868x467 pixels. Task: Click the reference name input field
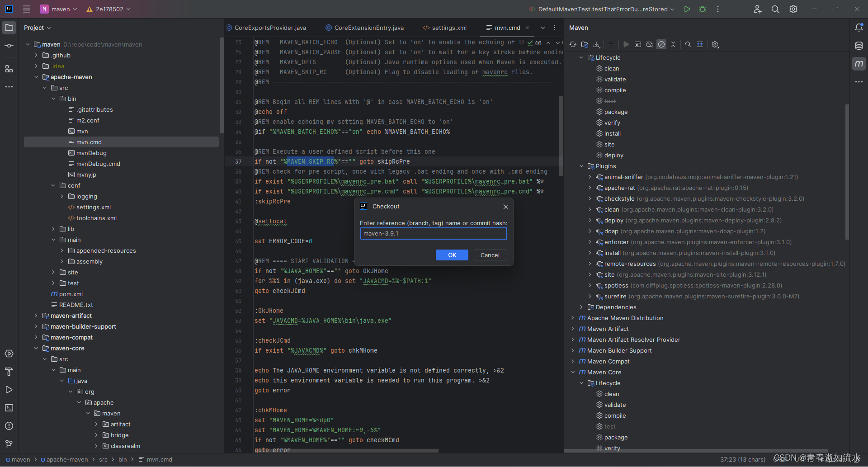[434, 233]
